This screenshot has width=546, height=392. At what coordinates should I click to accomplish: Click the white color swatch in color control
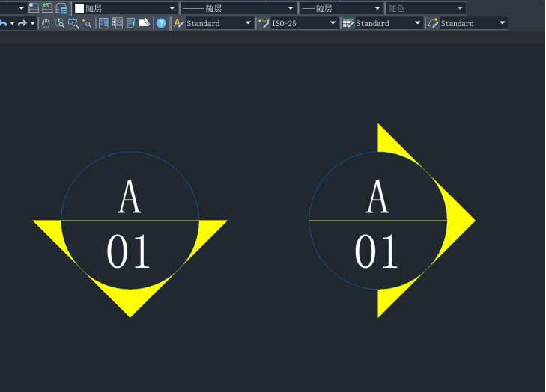pos(79,8)
